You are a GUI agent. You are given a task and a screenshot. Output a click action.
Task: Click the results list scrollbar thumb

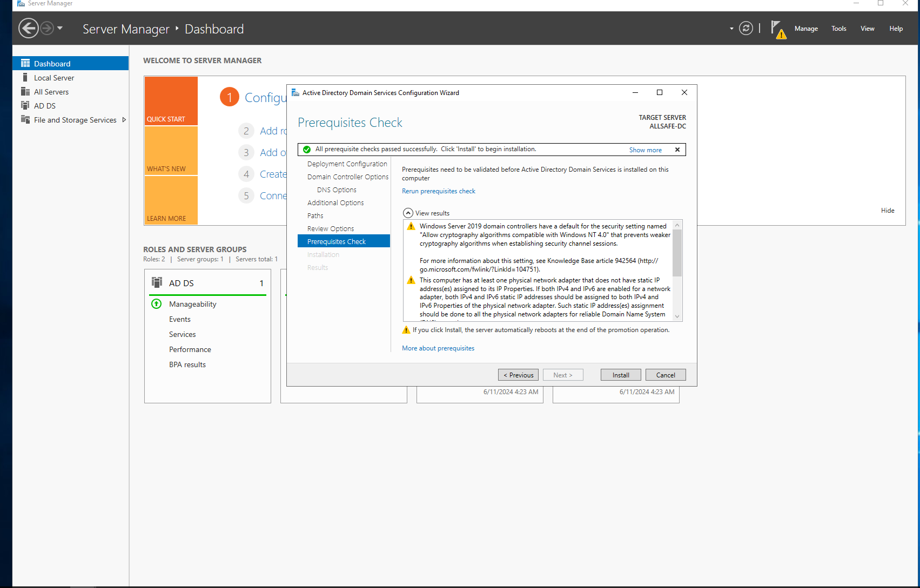coord(677,253)
